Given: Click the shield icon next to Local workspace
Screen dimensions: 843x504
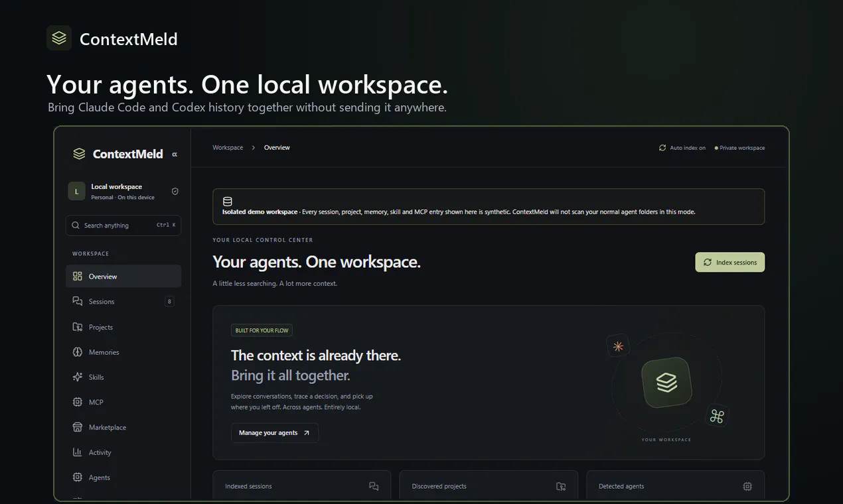Looking at the screenshot, I should coord(175,191).
